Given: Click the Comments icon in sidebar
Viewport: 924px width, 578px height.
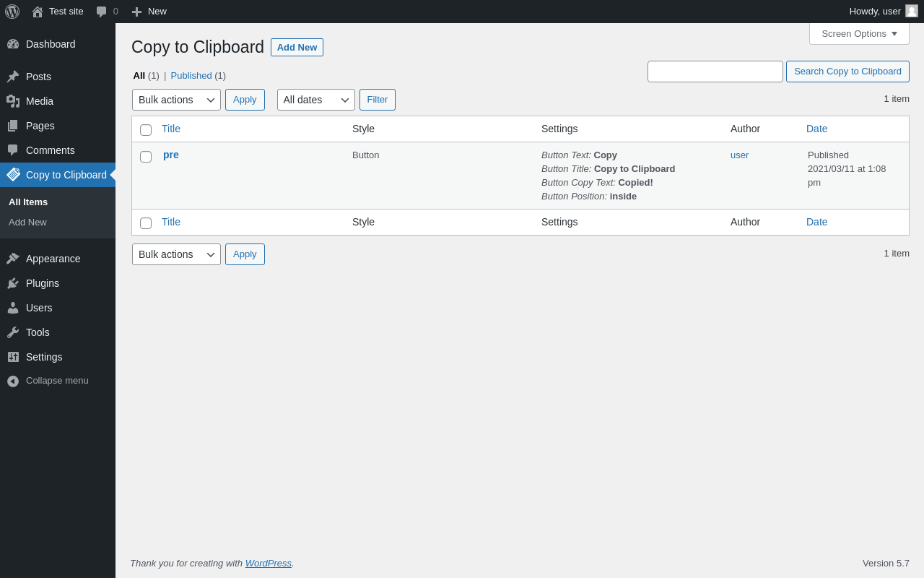Looking at the screenshot, I should (13, 150).
